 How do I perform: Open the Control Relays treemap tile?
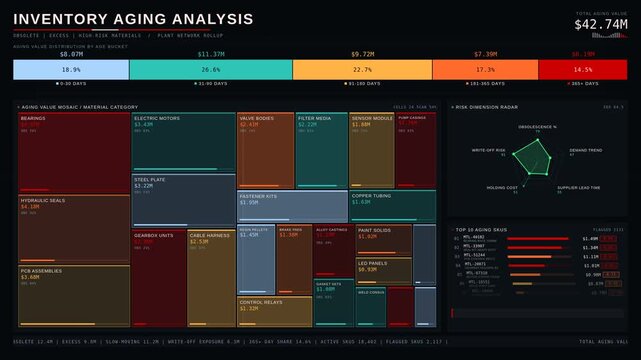274,312
